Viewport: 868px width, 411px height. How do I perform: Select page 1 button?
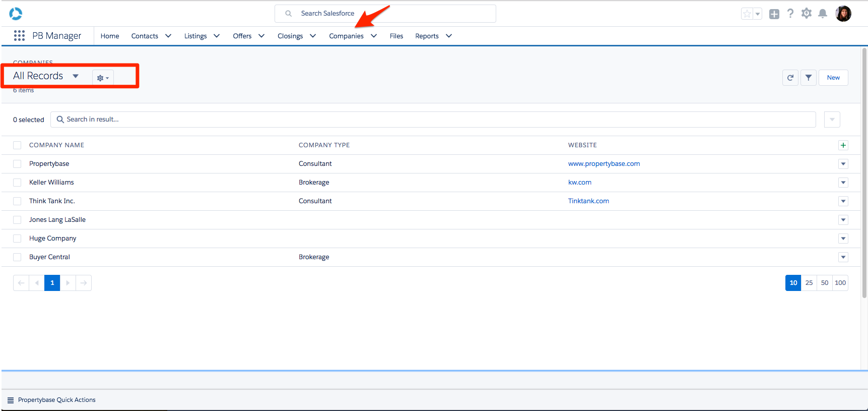52,283
